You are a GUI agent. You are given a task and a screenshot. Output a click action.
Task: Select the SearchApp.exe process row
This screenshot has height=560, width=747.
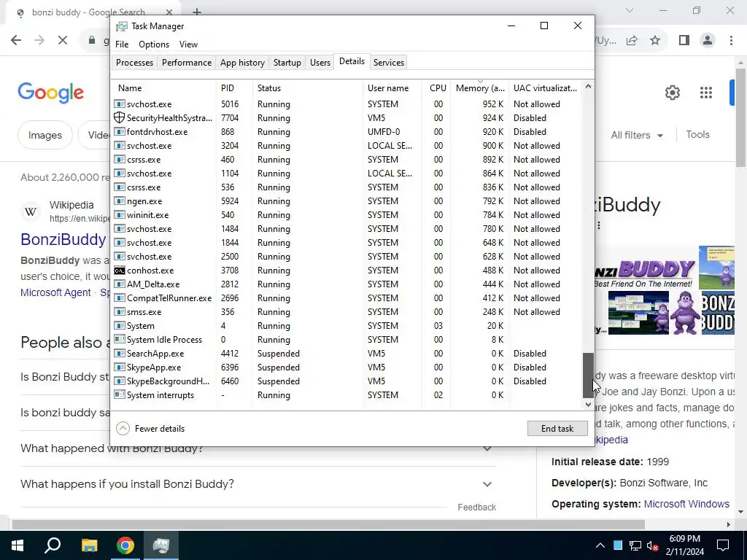click(347, 354)
